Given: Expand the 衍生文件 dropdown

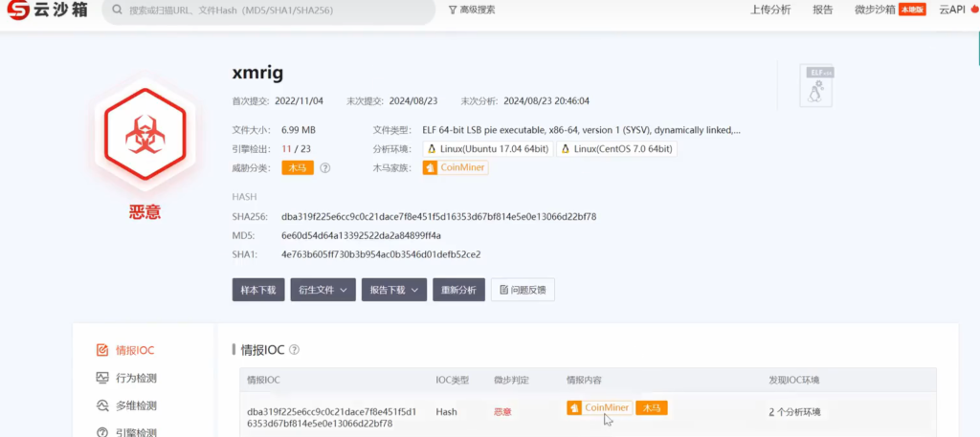Looking at the screenshot, I should point(323,290).
